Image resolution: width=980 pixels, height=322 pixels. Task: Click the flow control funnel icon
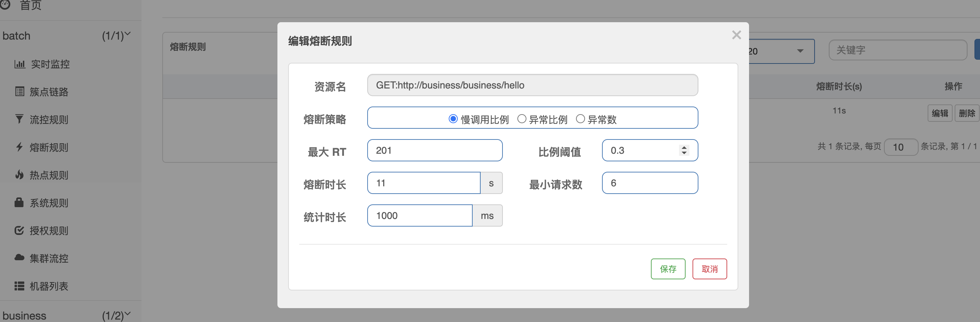[19, 119]
